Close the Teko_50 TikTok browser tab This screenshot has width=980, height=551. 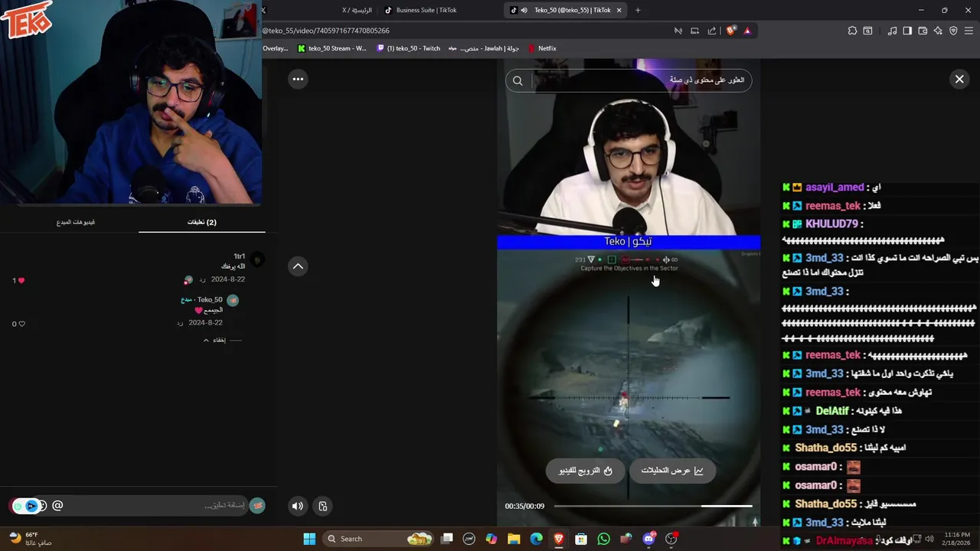(619, 10)
